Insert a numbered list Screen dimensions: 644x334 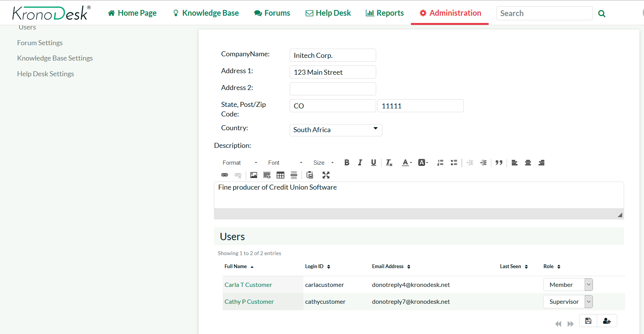[440, 162]
